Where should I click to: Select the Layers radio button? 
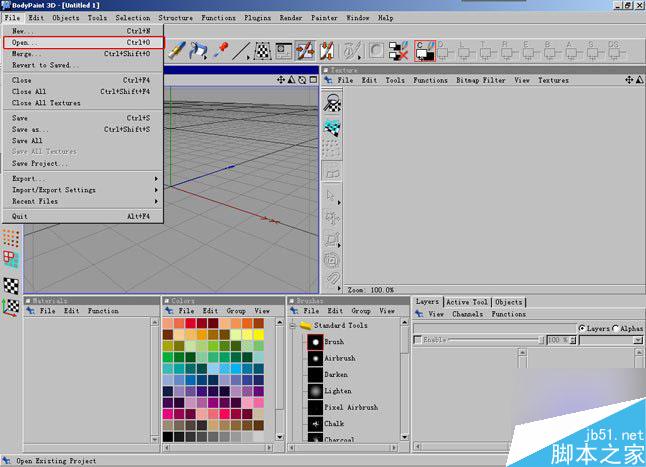coord(582,329)
